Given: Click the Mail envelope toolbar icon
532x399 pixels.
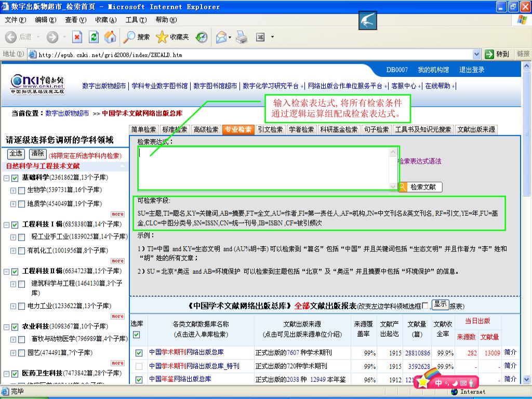Looking at the screenshot, I should click(221, 37).
